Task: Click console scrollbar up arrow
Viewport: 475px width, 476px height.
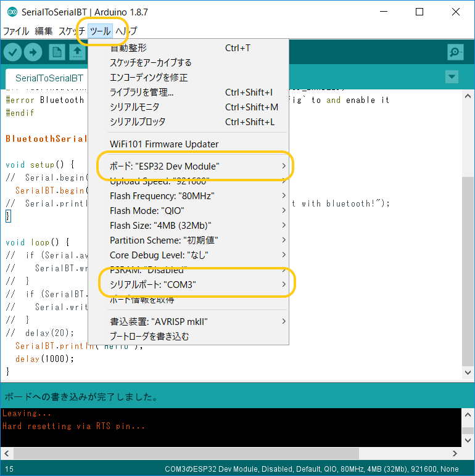Action: point(468,415)
